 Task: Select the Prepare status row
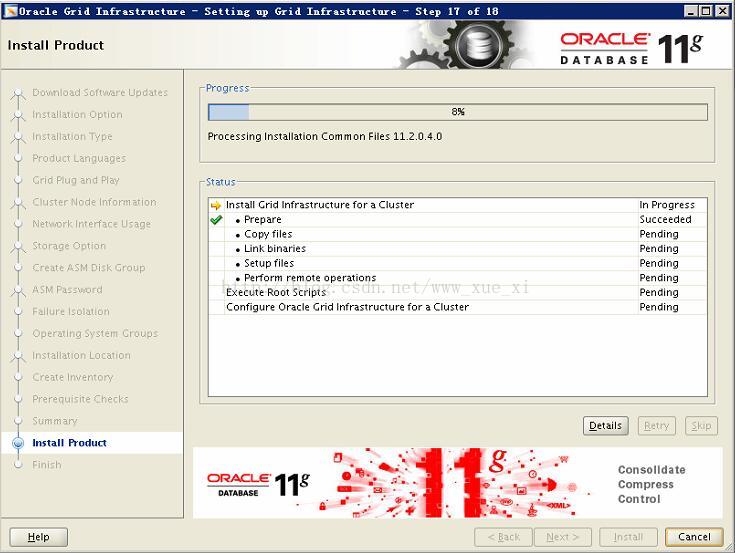tap(458, 220)
